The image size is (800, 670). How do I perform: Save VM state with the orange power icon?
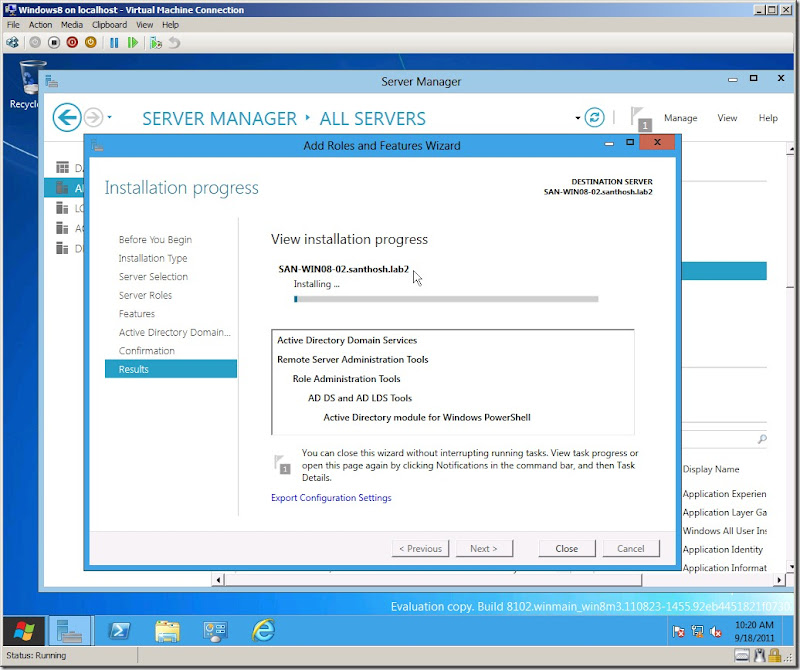91,42
